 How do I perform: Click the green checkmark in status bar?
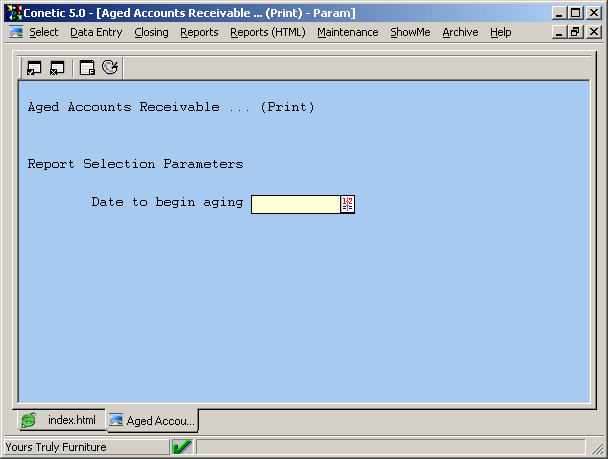point(182,447)
